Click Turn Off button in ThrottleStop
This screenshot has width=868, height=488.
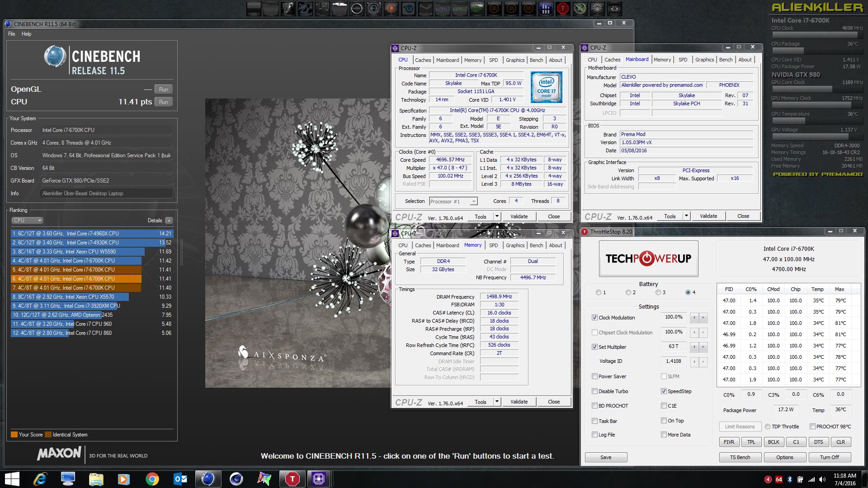point(830,457)
